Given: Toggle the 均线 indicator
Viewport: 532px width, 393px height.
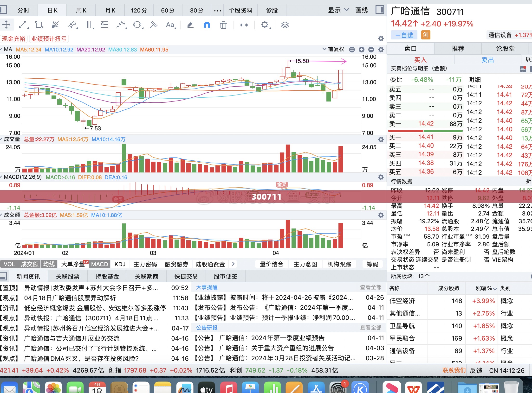Looking at the screenshot, I should pyautogui.click(x=49, y=264).
